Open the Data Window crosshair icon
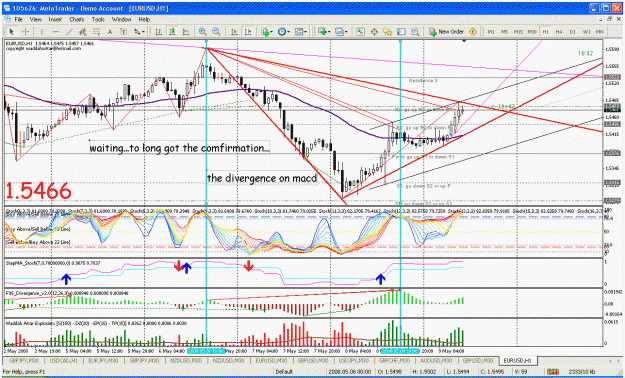Screen dimensions: 625x378 click(374, 32)
